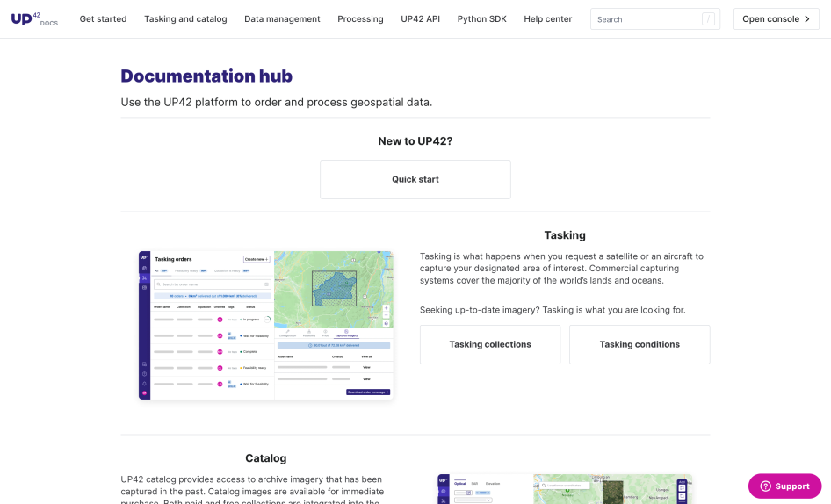Open the Processing menu
The width and height of the screenshot is (831, 504).
[x=360, y=19]
